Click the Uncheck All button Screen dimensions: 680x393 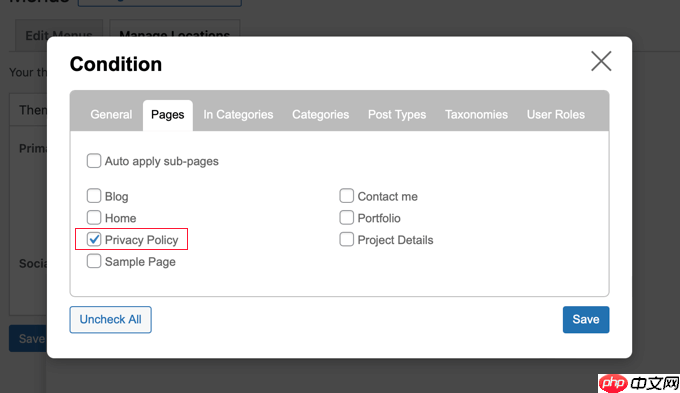pyautogui.click(x=111, y=320)
